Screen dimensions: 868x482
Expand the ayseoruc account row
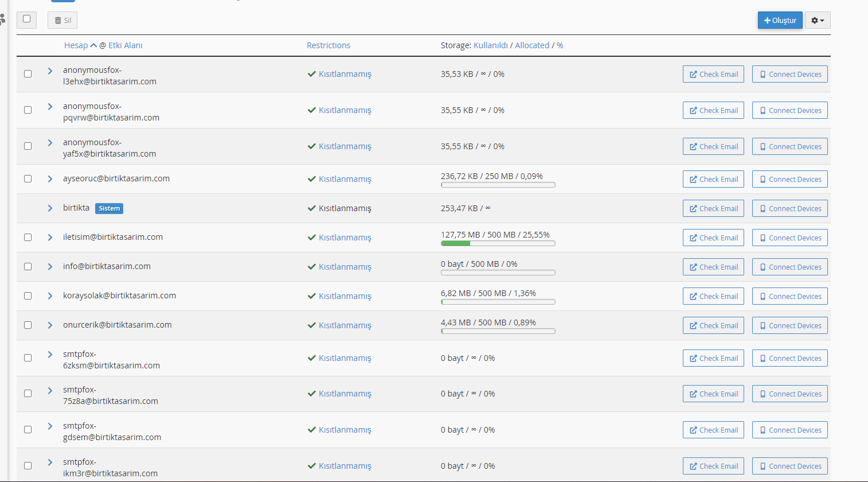(x=50, y=179)
